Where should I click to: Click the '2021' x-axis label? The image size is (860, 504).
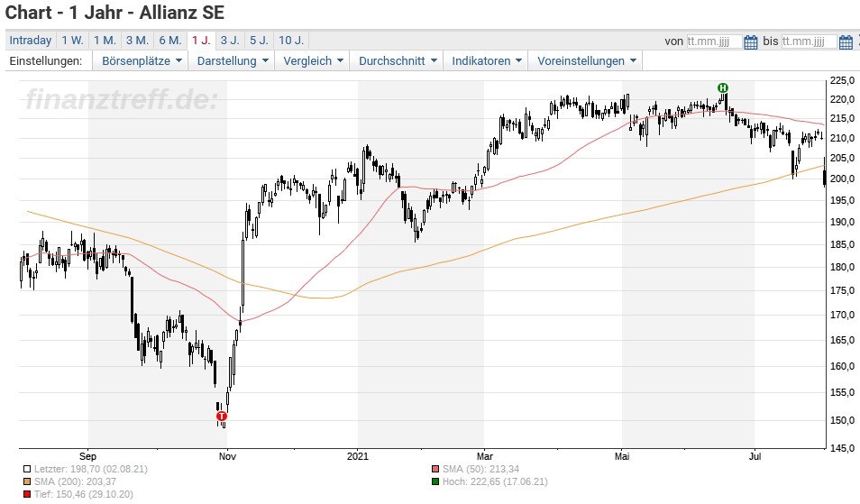tap(358, 456)
